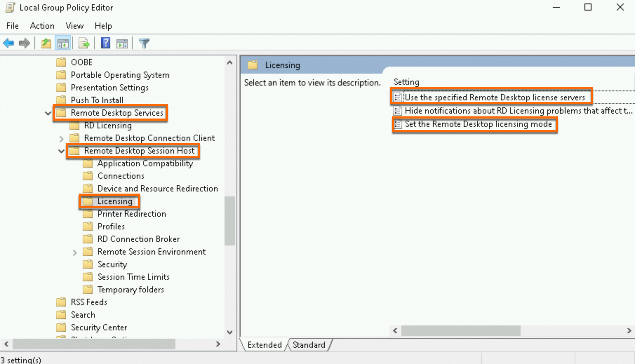Click the Filter funnel toolbar icon

(144, 43)
